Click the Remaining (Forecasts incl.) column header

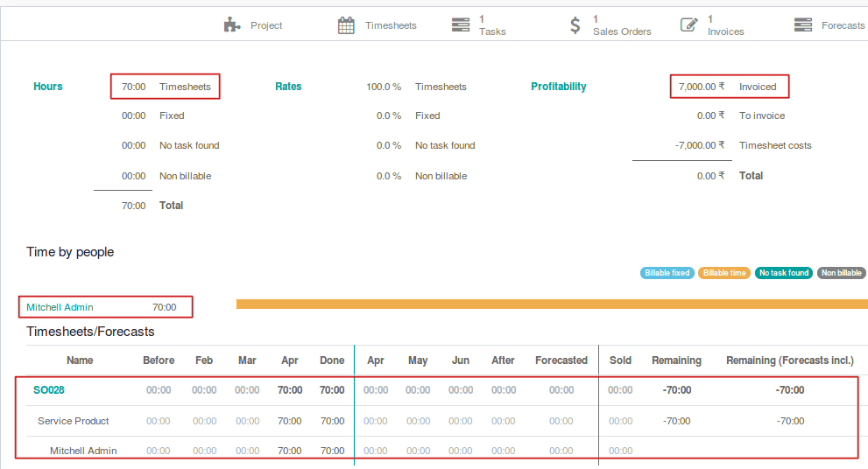click(790, 360)
